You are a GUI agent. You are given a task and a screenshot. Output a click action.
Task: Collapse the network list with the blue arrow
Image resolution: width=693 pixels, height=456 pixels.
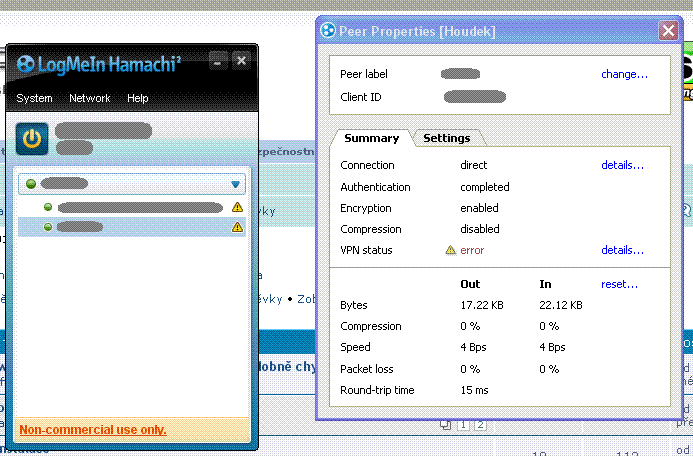[x=235, y=184]
